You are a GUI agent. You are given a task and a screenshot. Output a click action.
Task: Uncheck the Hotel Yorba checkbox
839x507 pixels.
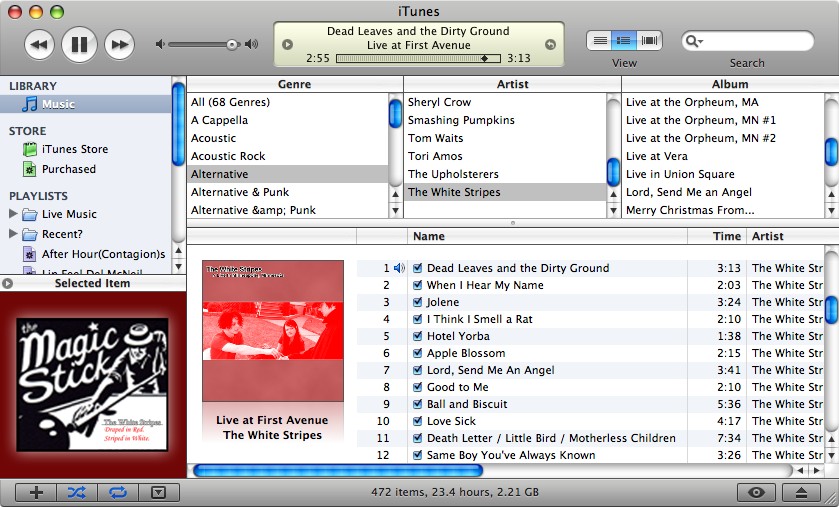(x=417, y=336)
